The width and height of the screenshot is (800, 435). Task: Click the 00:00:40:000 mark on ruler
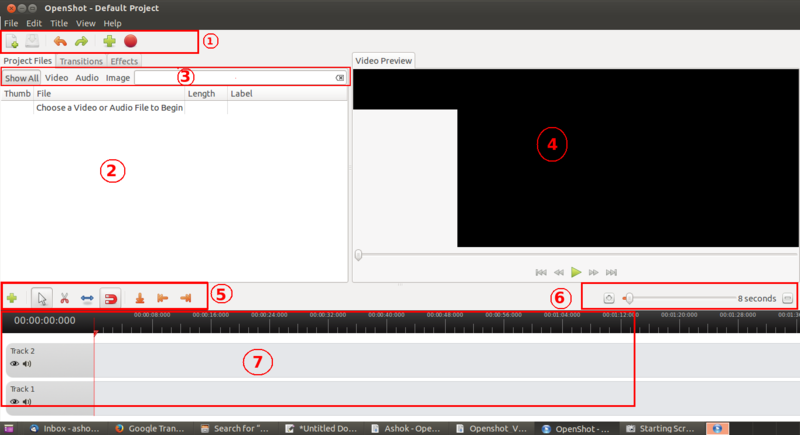(386, 315)
